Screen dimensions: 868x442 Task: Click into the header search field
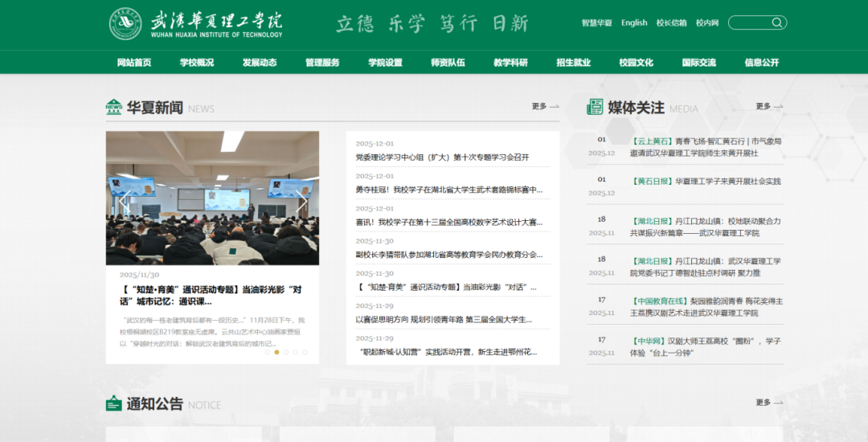pyautogui.click(x=750, y=23)
